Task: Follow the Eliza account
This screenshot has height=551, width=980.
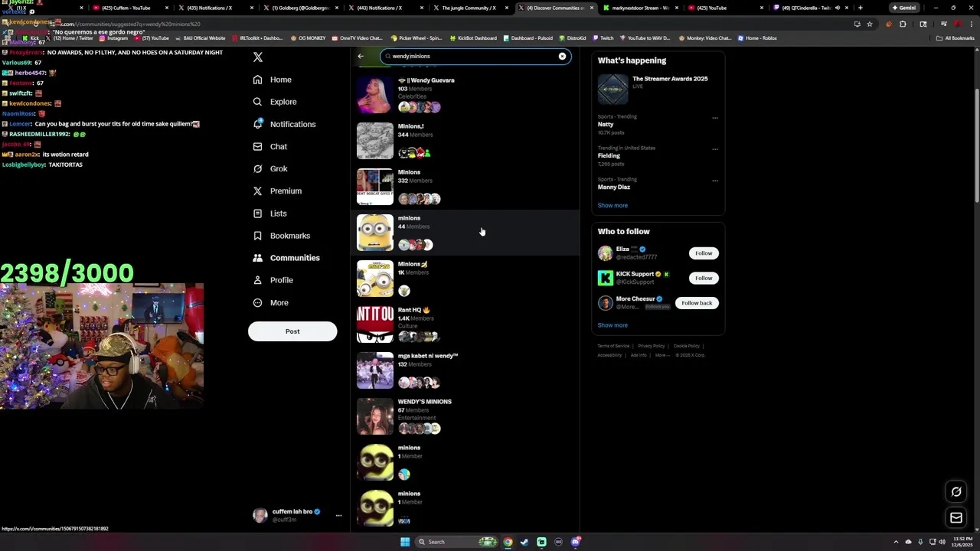Action: pos(704,253)
